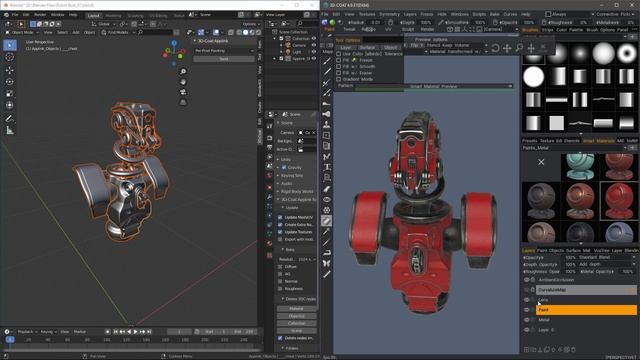The width and height of the screenshot is (640, 360).
Task: Toggle Always checkbox in 3D-Coat top bar
Action: pyautogui.click(x=548, y=14)
